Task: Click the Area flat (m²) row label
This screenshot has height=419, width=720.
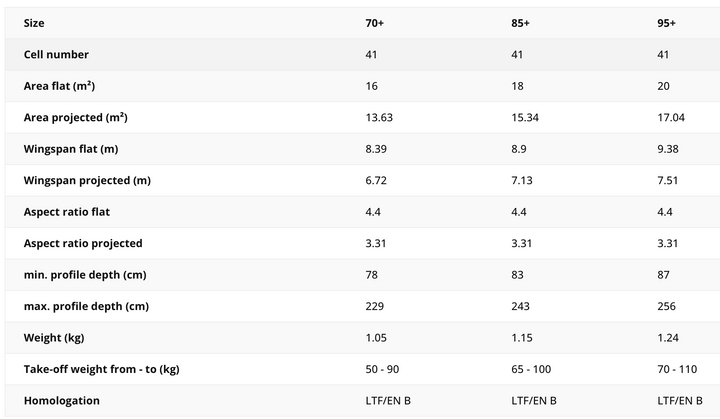Action: [65, 86]
